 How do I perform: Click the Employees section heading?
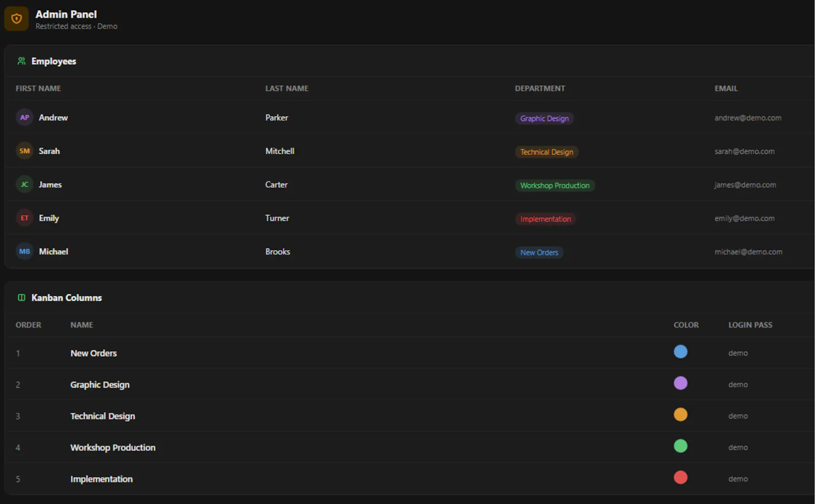[53, 61]
